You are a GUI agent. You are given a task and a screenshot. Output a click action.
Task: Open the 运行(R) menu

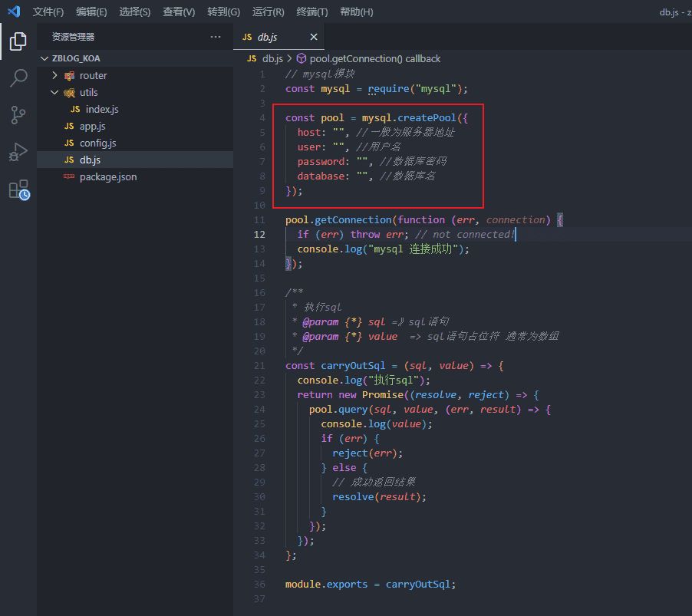coord(269,12)
